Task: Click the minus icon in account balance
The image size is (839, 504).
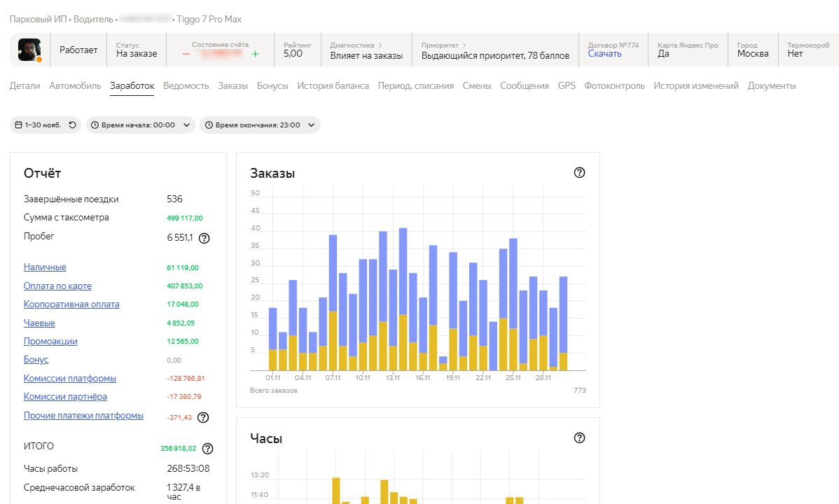Action: pos(186,54)
